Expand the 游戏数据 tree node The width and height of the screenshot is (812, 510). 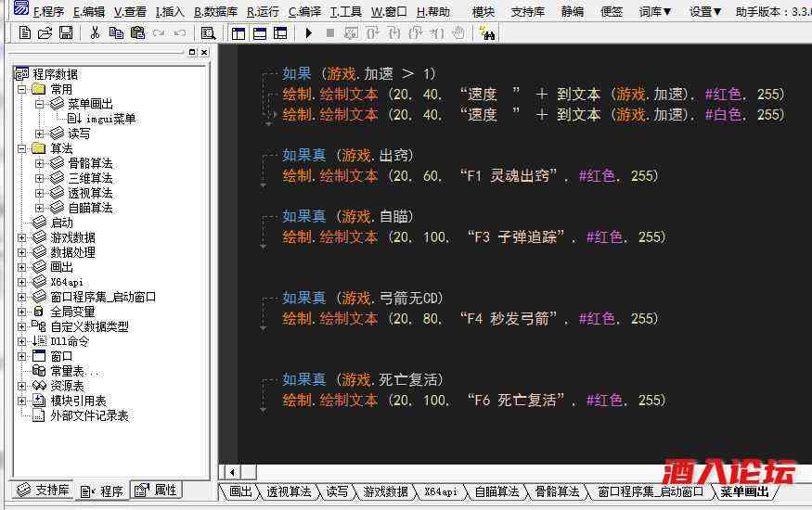coord(22,237)
